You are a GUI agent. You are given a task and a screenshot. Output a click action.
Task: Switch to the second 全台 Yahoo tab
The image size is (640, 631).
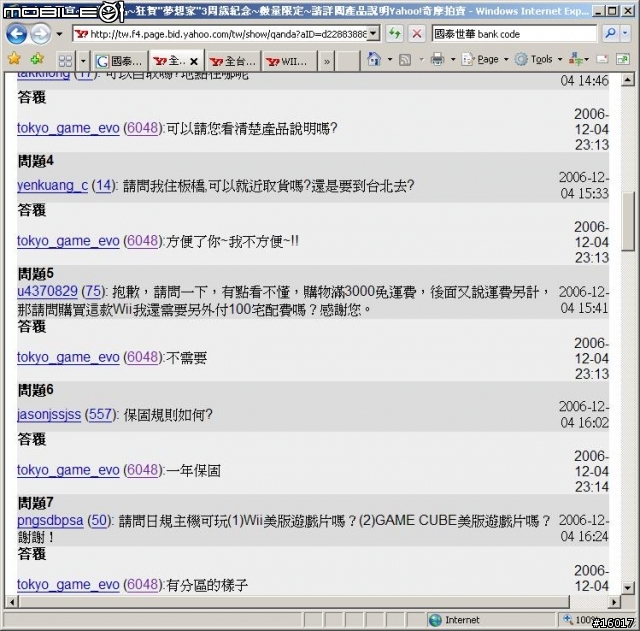coord(233,61)
